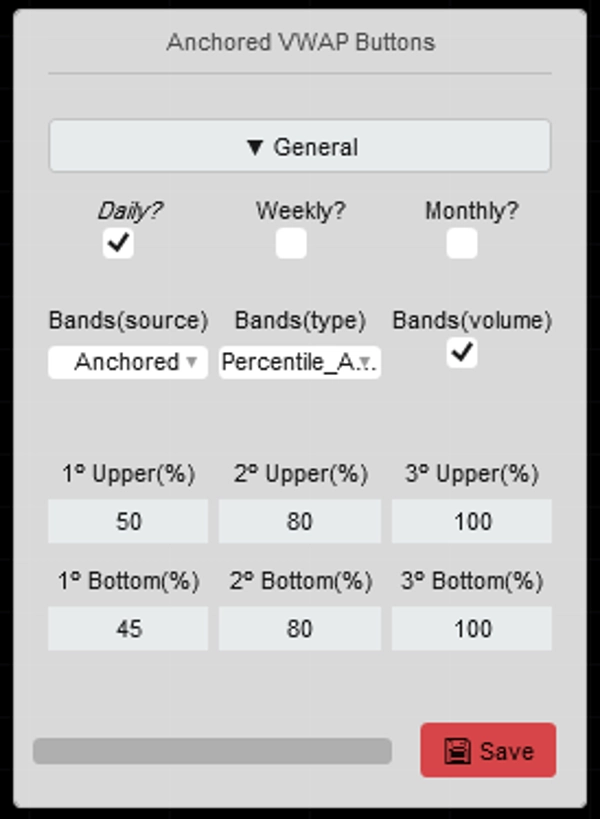Select the 2° Upper(%) value 80

(299, 521)
